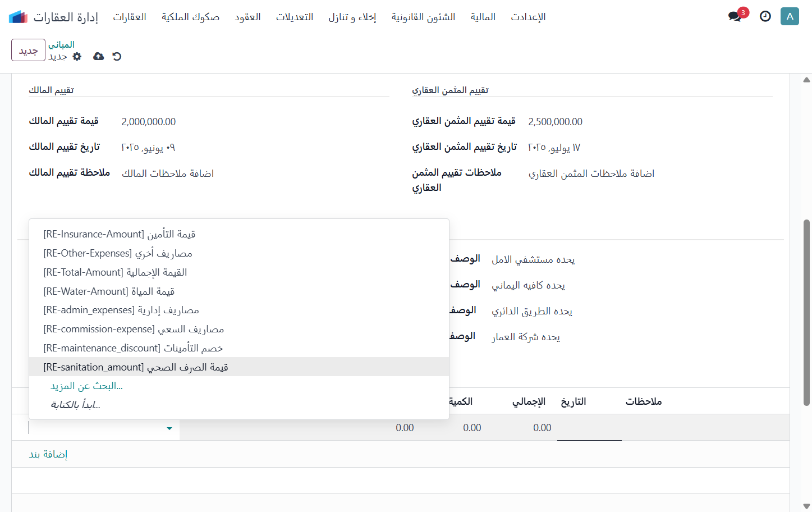Open the الشئون القانونية menu
Image resolution: width=812 pixels, height=512 pixels.
(x=424, y=17)
